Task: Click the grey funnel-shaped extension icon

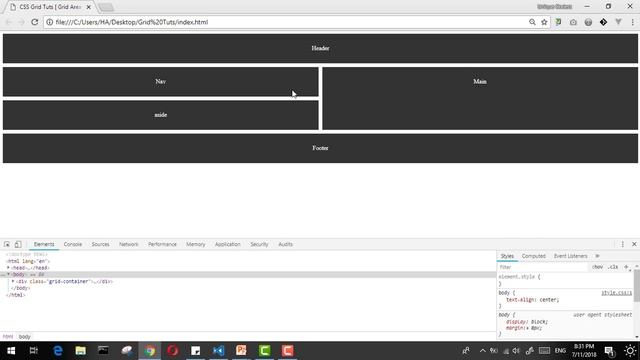Action: 618,22
